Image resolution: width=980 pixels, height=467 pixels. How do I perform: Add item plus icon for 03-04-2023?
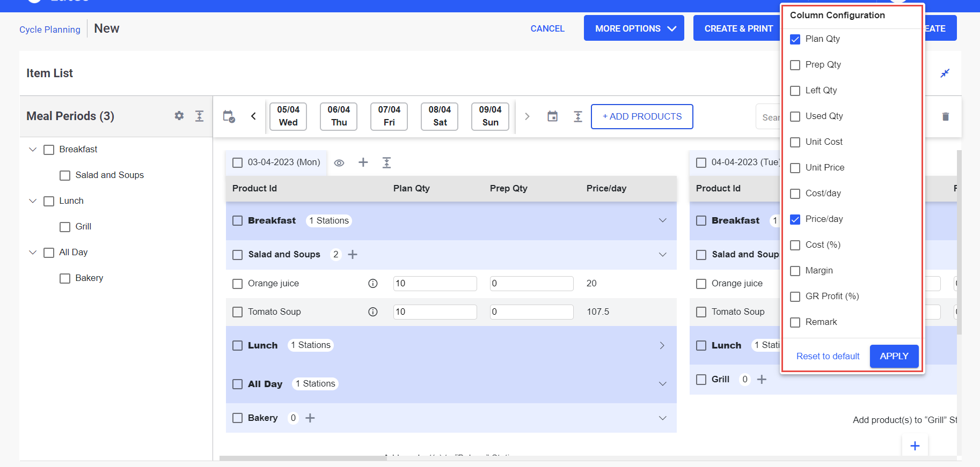pyautogui.click(x=363, y=162)
